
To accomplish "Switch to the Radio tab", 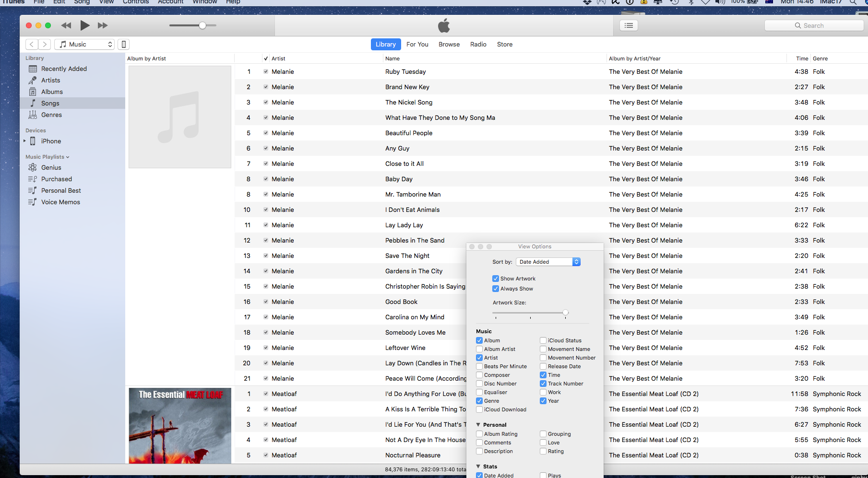I will (478, 44).
